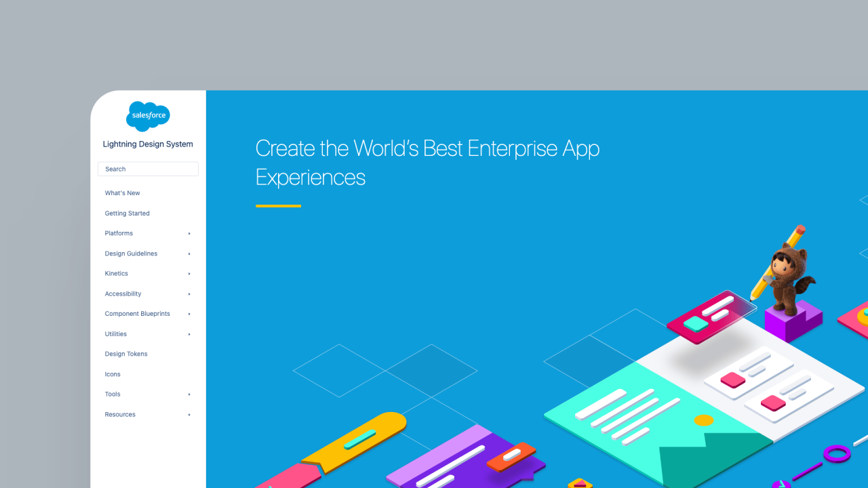The image size is (868, 488).
Task: Open the Tools section
Action: coord(113,394)
